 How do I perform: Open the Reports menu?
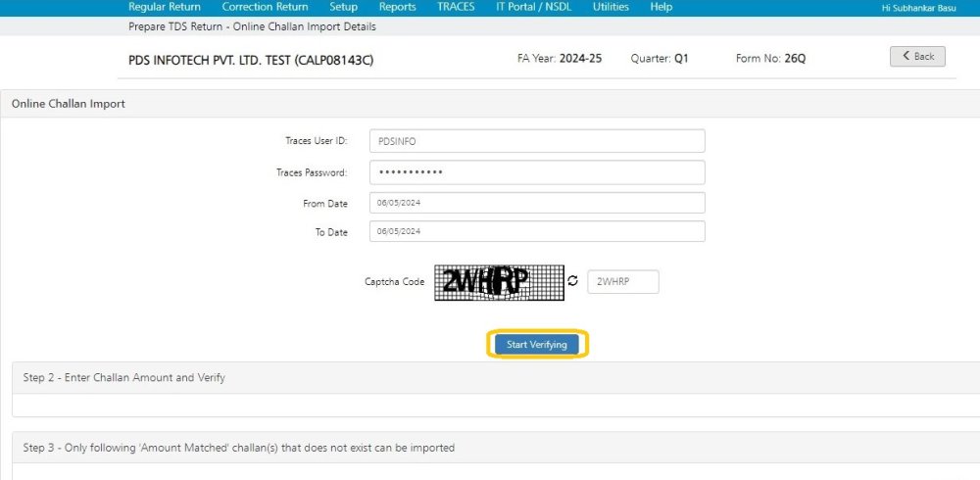(398, 7)
